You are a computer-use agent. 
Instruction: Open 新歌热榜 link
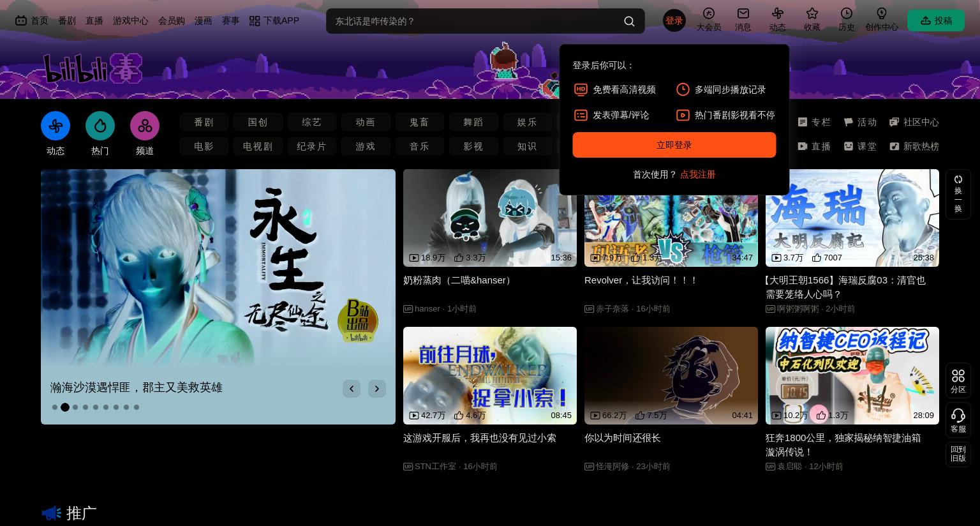(914, 146)
